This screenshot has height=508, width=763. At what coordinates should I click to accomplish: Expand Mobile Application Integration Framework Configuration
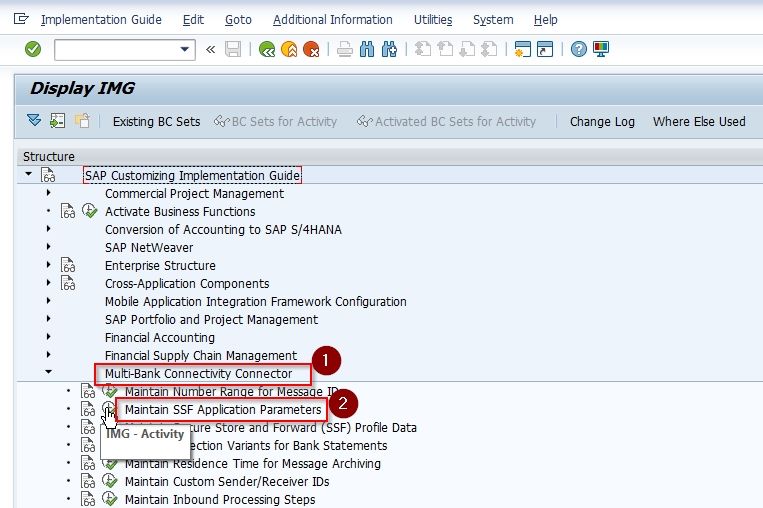[48, 301]
